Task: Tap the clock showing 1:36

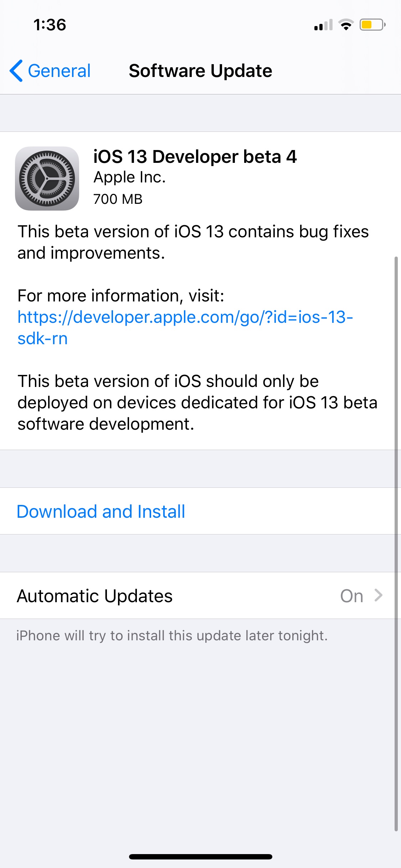Action: [49, 24]
